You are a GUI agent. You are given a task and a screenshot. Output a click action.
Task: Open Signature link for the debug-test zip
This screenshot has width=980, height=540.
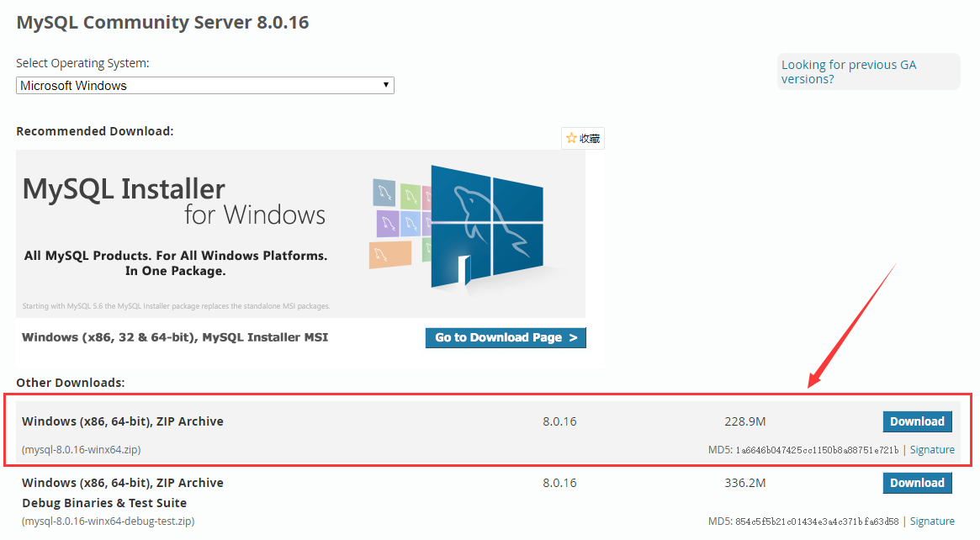coord(932,521)
